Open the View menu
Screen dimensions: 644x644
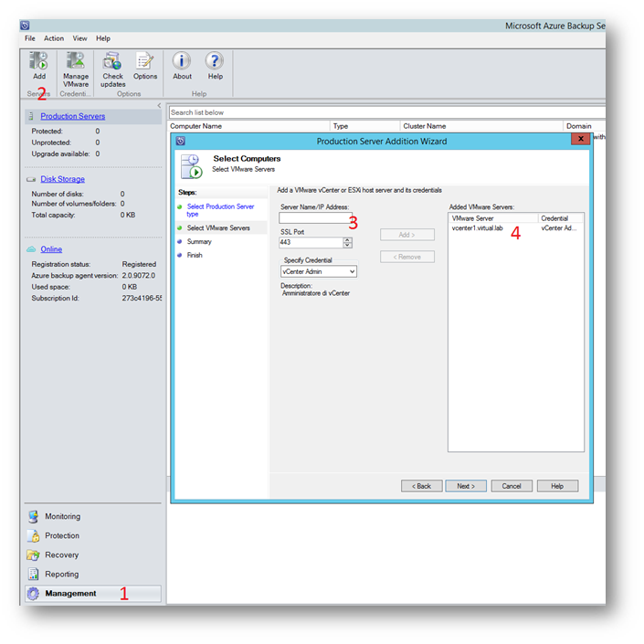[80, 38]
